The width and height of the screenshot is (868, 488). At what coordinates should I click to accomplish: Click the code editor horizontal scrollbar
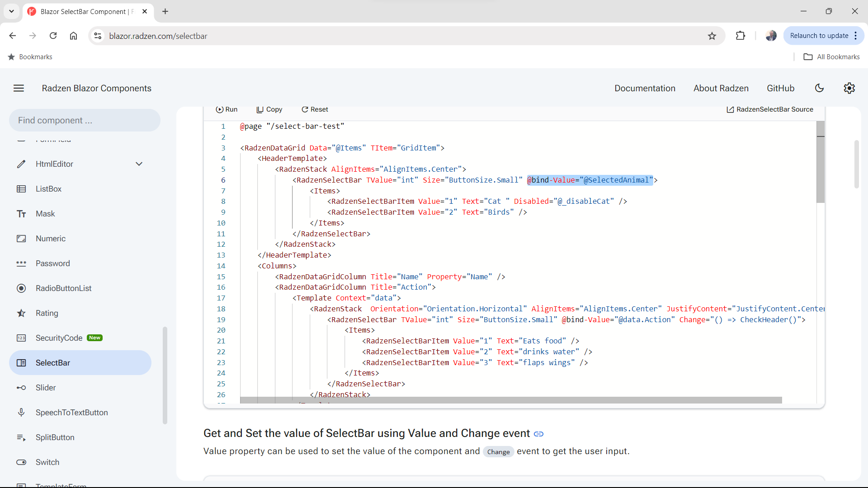511,400
